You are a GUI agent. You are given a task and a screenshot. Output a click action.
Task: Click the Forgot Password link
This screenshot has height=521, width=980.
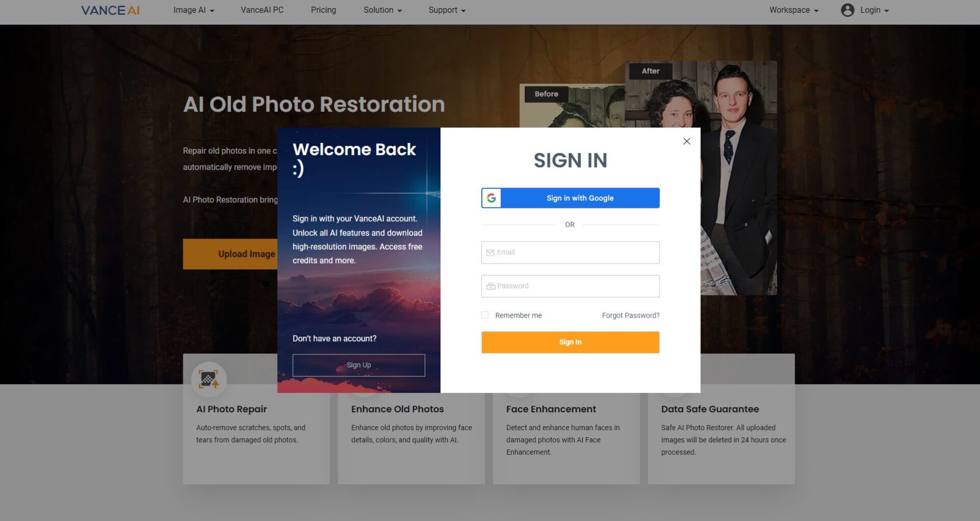pos(630,316)
